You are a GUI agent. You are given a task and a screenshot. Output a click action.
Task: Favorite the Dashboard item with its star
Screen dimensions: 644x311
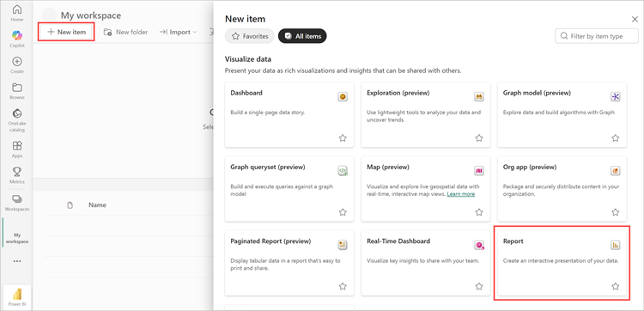click(x=343, y=138)
